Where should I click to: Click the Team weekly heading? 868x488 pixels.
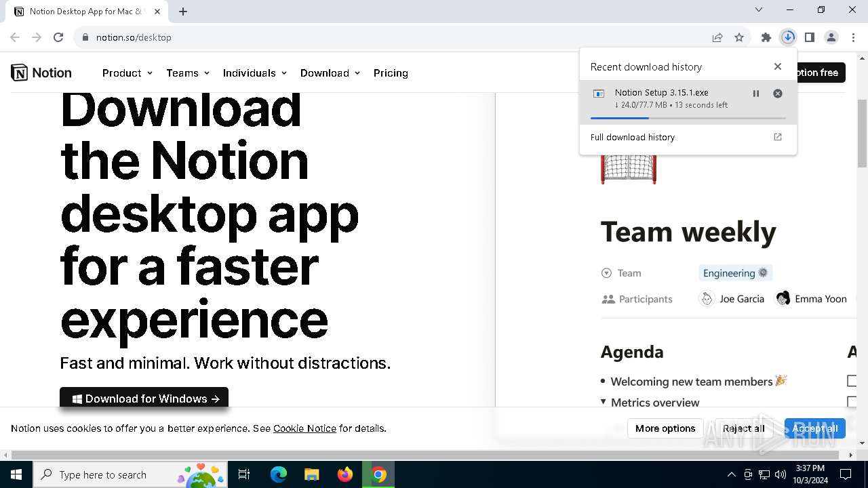(688, 232)
